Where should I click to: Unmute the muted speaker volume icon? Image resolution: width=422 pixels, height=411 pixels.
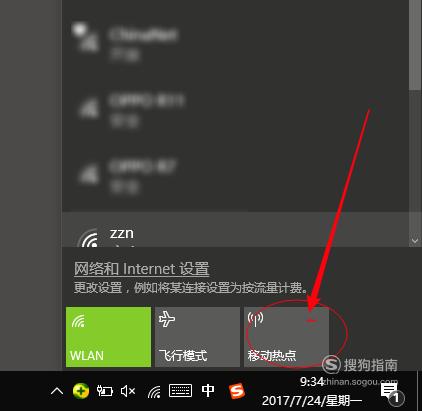(128, 391)
